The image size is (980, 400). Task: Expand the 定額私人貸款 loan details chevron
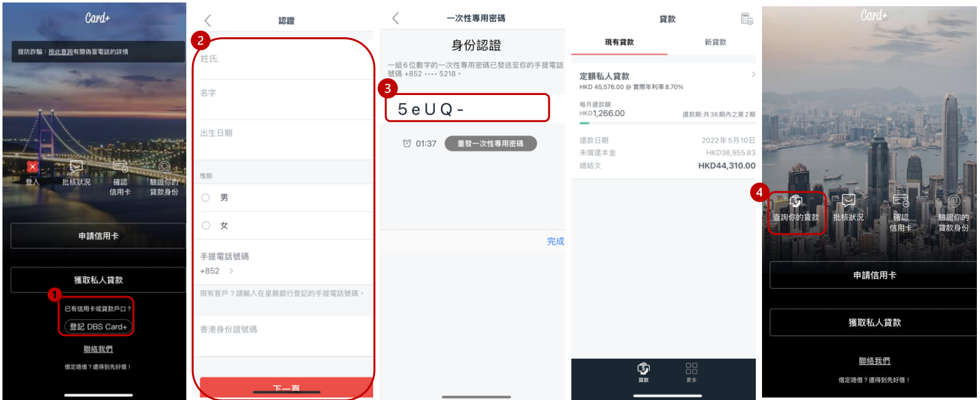(753, 75)
